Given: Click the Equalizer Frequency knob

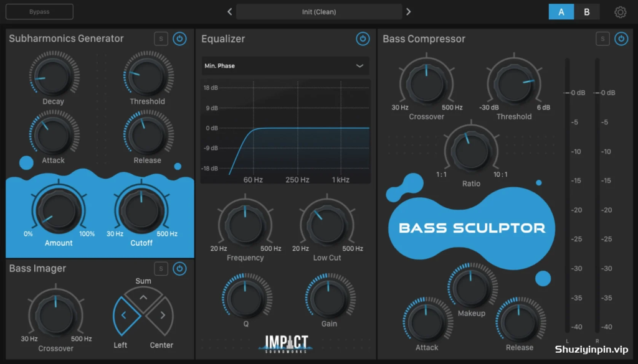Looking at the screenshot, I should (245, 225).
